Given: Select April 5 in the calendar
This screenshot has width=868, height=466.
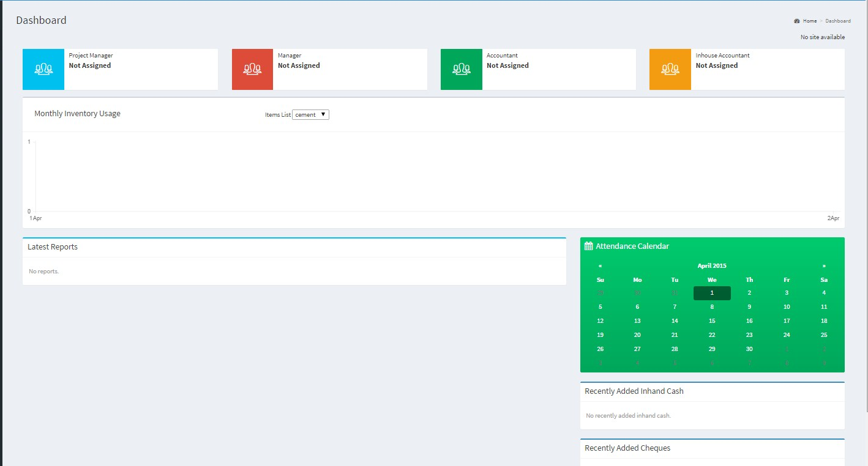Looking at the screenshot, I should (x=600, y=307).
